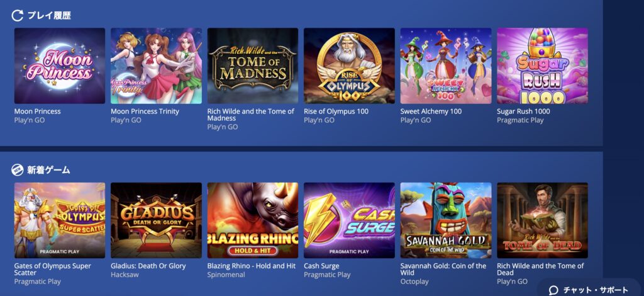Screen dimensions: 644x296
Task: Play the Sweet Alchemy 100 tile
Action: pos(446,65)
